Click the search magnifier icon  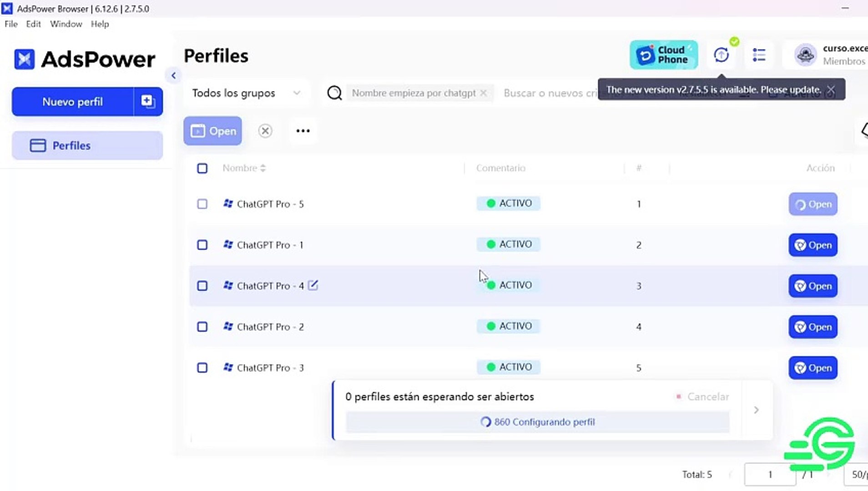point(334,93)
